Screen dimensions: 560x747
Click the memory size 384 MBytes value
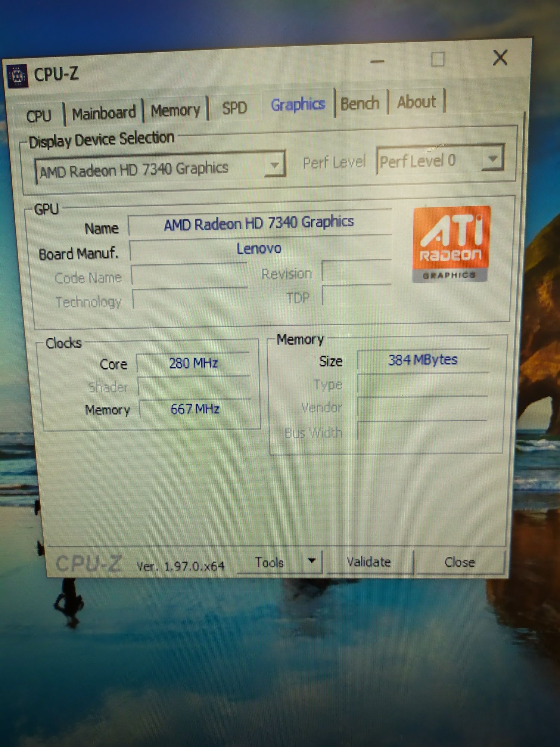pos(423,360)
